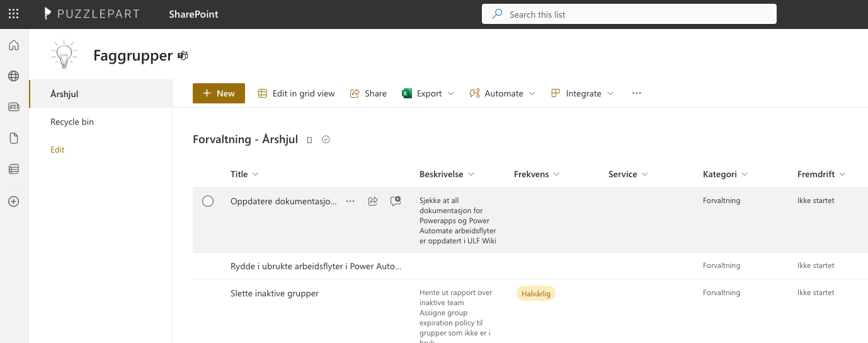Select the Oppdatere dokumentasjon row circle

coord(208,201)
